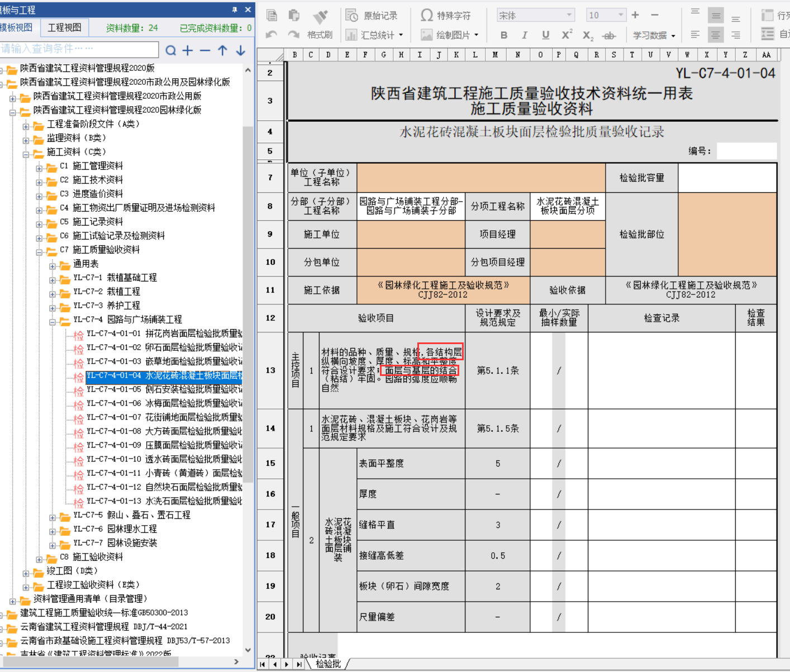
Task: Click the paste icon in toolbar
Action: (x=294, y=16)
